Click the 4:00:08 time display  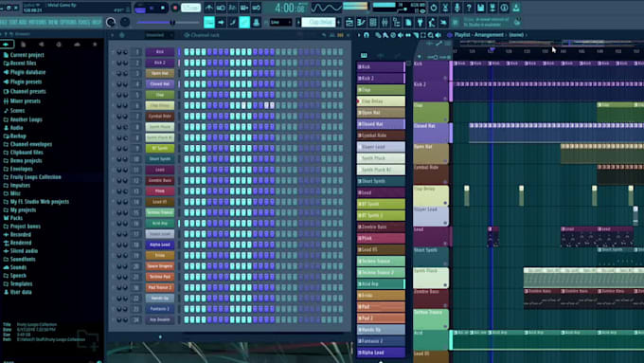pyautogui.click(x=290, y=8)
